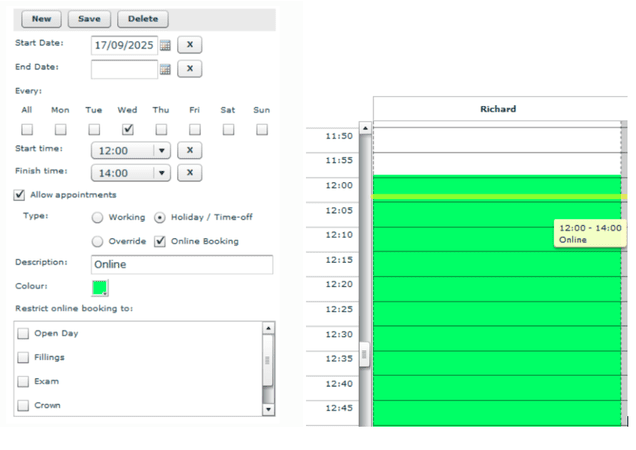The image size is (636, 450).
Task: Click into the Description text field
Action: point(181,265)
